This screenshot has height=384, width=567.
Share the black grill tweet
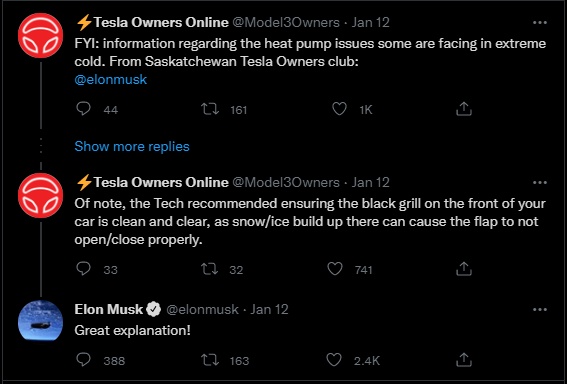point(464,269)
